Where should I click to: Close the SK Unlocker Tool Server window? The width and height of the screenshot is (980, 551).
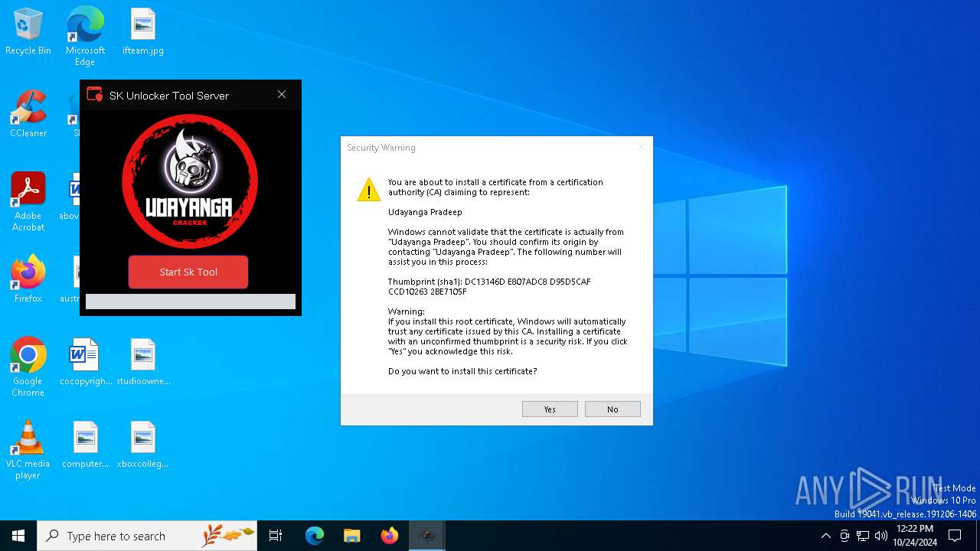coord(282,95)
